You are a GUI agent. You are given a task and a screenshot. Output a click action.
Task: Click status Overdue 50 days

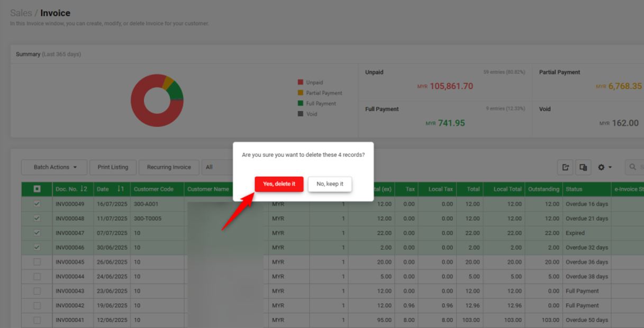[587, 320]
